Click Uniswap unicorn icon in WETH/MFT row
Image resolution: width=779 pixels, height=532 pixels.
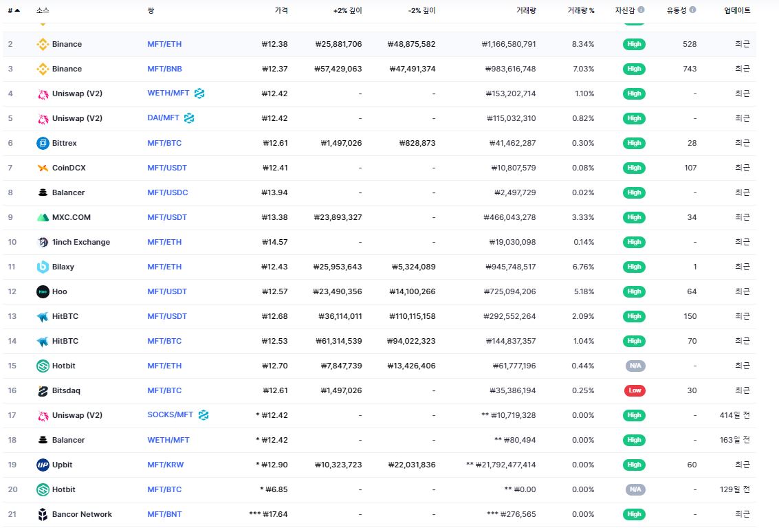(43, 94)
